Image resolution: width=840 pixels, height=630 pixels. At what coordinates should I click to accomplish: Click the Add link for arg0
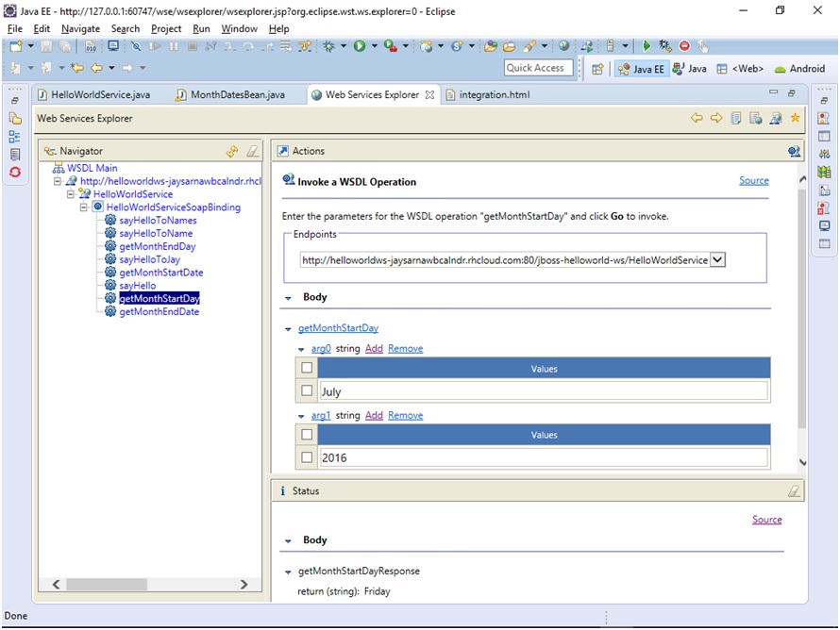tap(374, 349)
